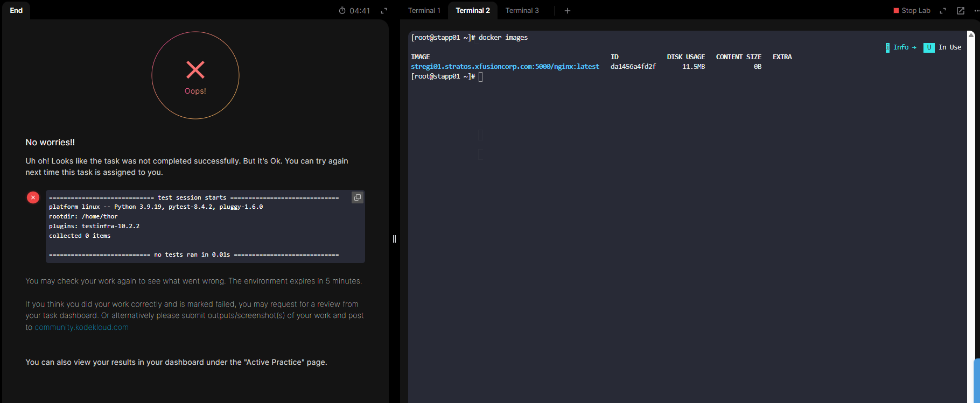Click the red failure status icon
Screen dimensions: 980x403
tap(33, 197)
